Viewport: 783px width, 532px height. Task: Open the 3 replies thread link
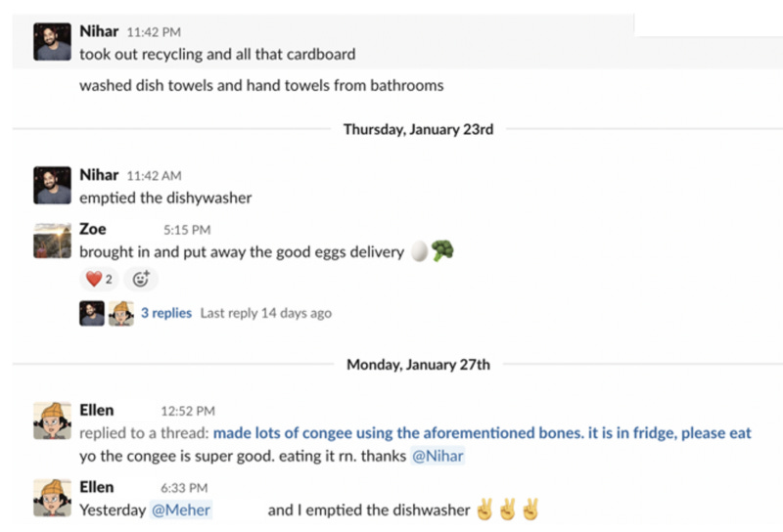click(166, 313)
